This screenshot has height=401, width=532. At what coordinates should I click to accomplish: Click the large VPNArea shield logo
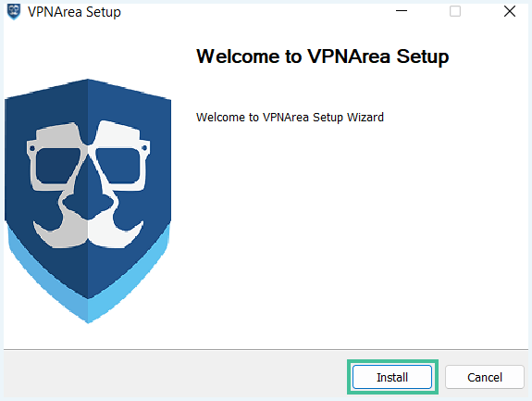pyautogui.click(x=88, y=201)
